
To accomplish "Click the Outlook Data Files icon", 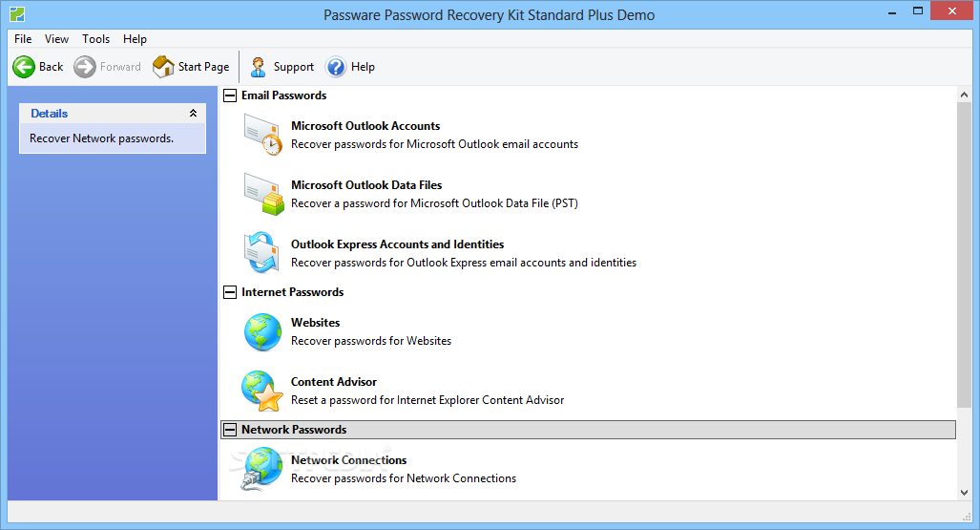I will 263,193.
